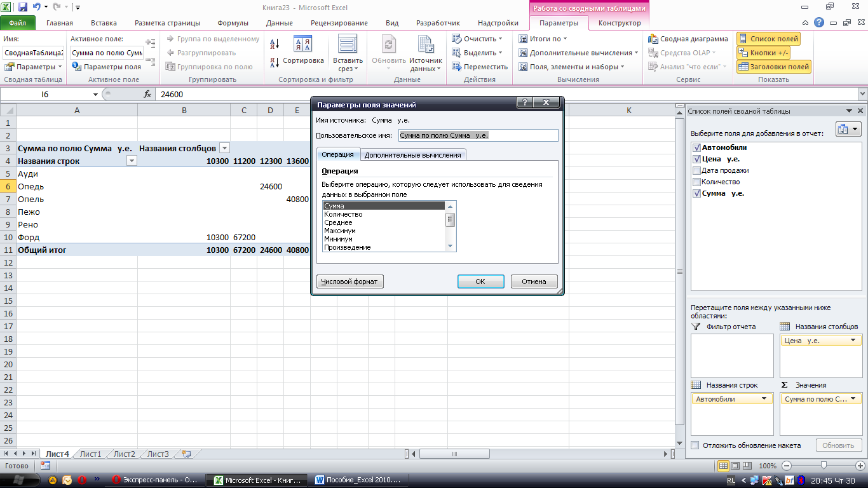The image size is (868, 488).
Task: Click OK button in dialog
Action: [480, 281]
